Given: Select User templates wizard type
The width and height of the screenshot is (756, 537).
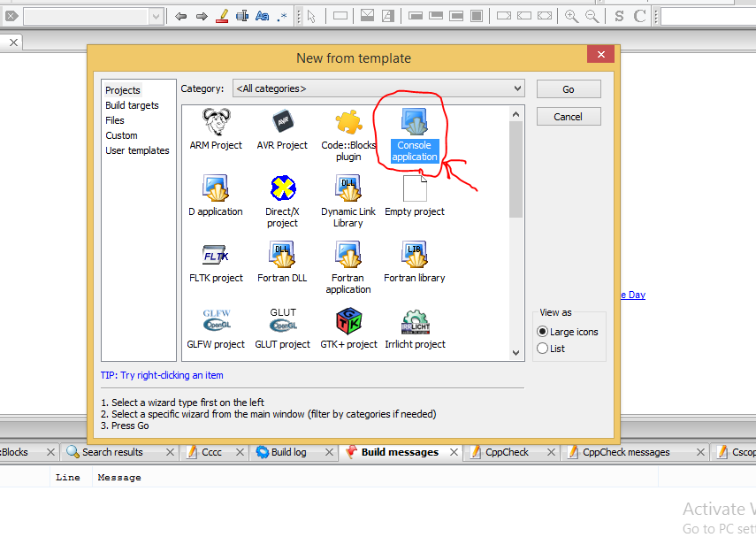Looking at the screenshot, I should [x=137, y=150].
